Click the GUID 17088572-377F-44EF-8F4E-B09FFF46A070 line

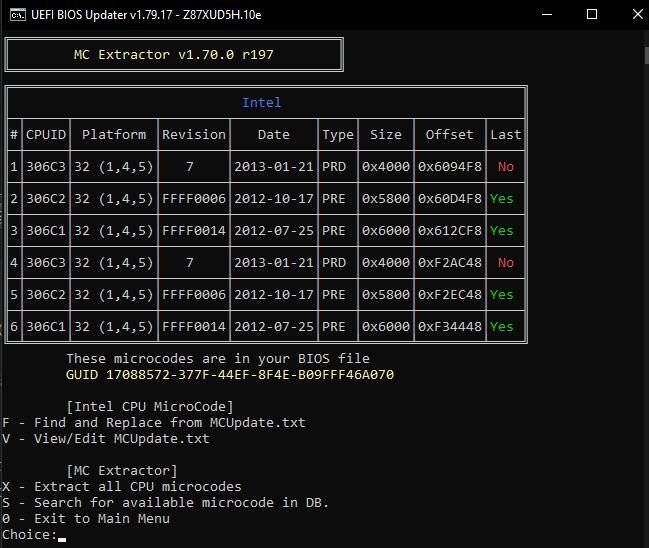coord(230,375)
